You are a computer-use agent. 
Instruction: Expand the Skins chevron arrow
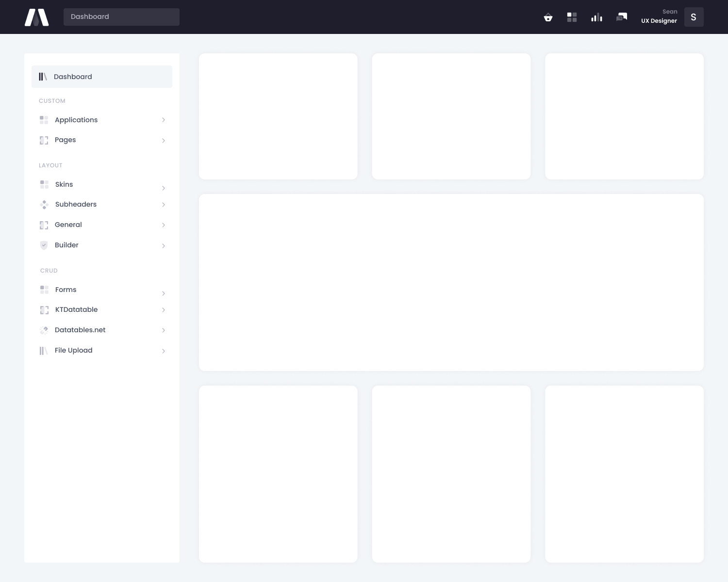click(164, 188)
